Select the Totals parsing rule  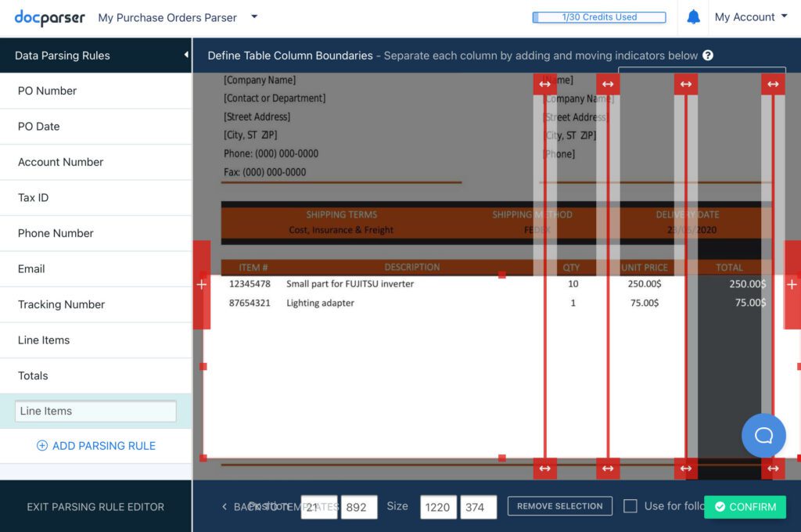pos(96,376)
